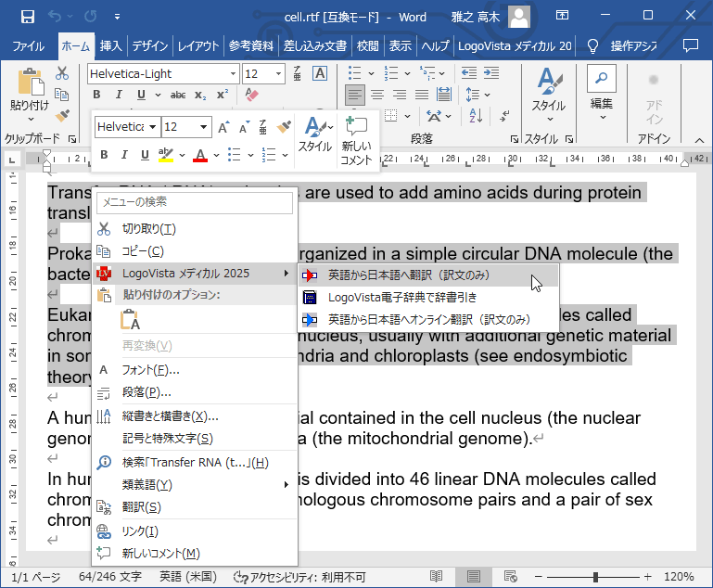Screen dimensions: 713x588
Task: Click the Format Painter brush in Clipboard group
Action: [62, 116]
